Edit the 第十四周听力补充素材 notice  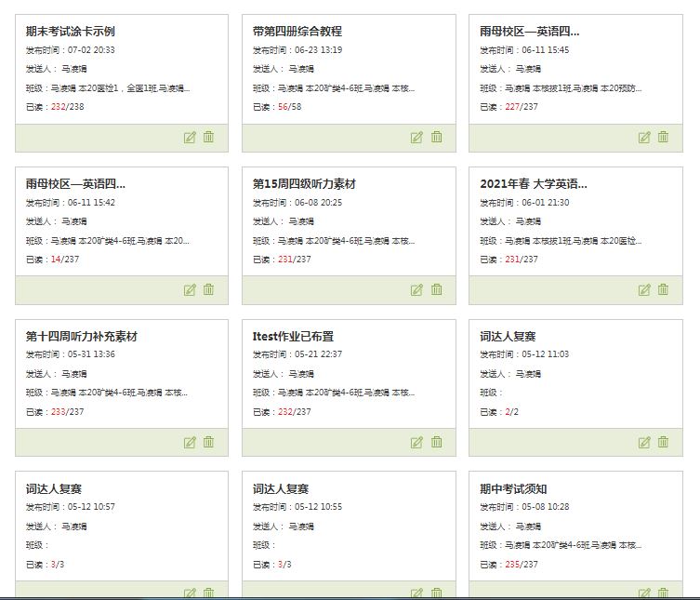(x=190, y=443)
